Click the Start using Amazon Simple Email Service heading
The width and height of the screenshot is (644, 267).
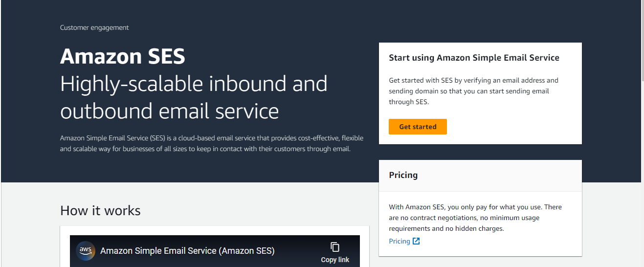point(474,58)
